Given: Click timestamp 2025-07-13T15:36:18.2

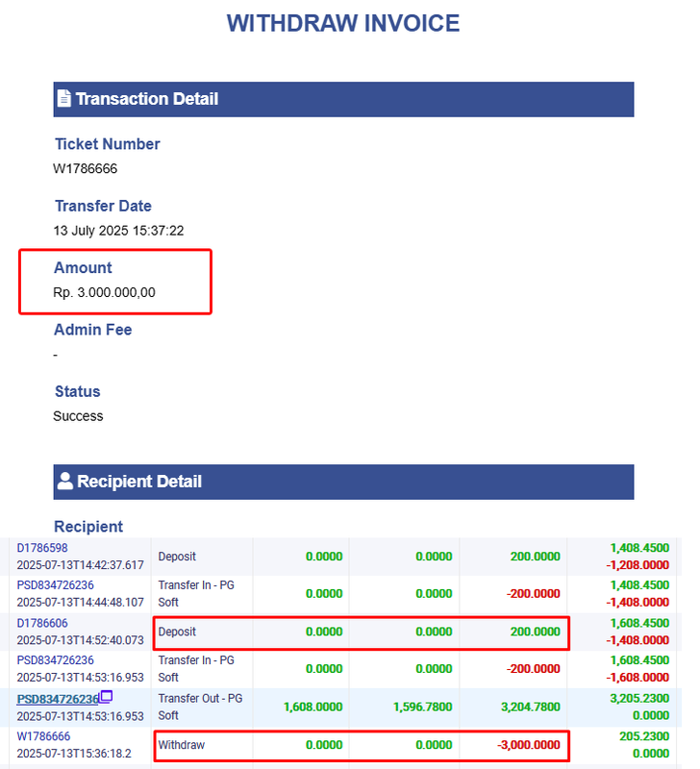Looking at the screenshot, I should click(x=74, y=754).
